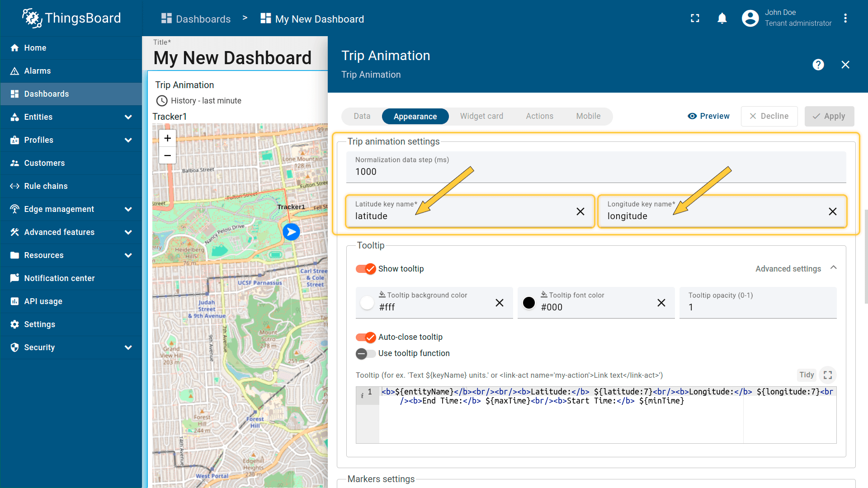The image size is (868, 488).
Task: Expand the Profiles submenu chevron
Action: 128,140
